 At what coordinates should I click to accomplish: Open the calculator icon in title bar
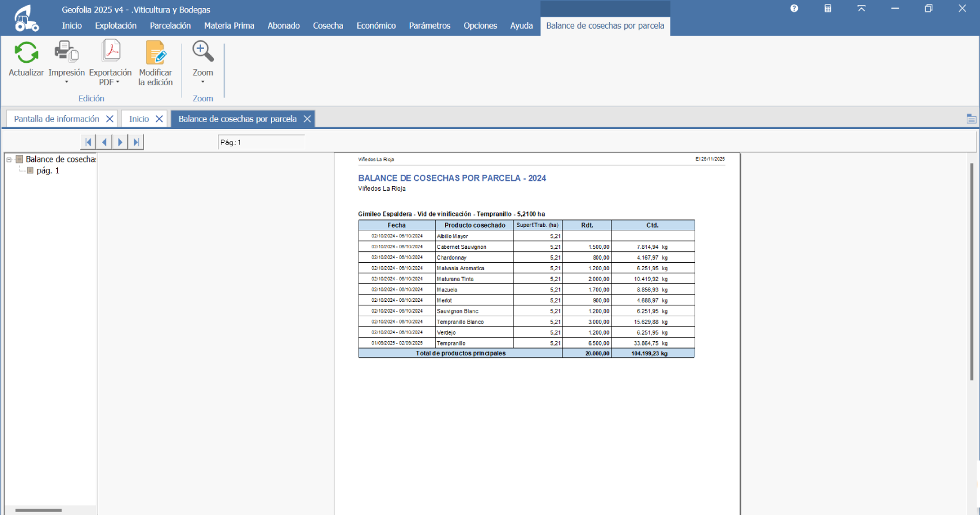tap(827, 9)
